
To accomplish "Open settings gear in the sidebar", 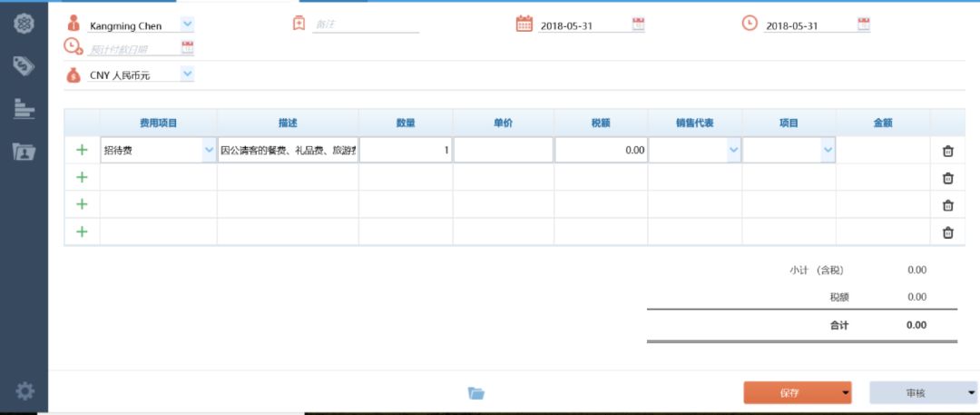I will [x=24, y=391].
